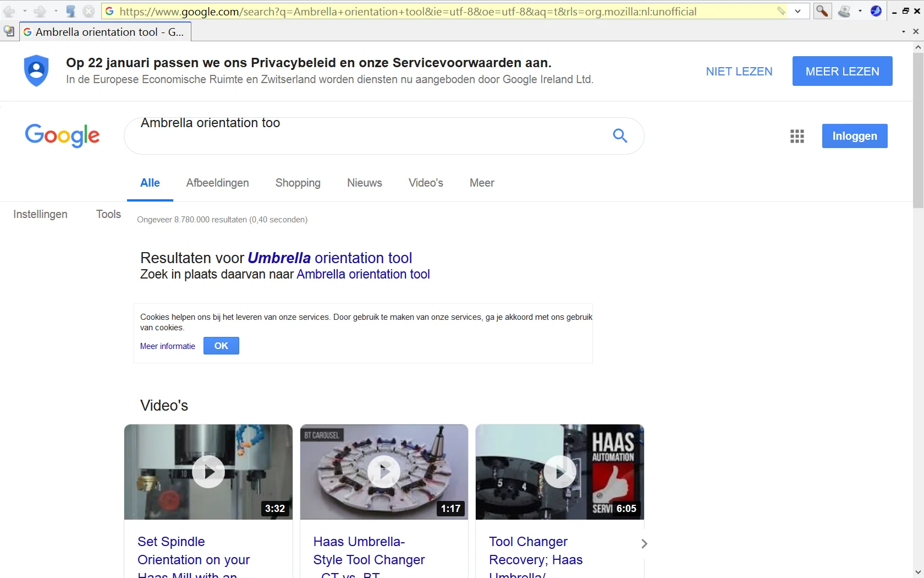Go back with the browser back arrow
Screen dimensions: 924x578
tap(9, 11)
